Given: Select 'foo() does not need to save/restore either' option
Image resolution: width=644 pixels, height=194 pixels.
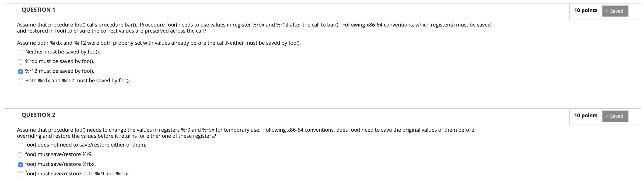Looking at the screenshot, I should coord(21,145).
